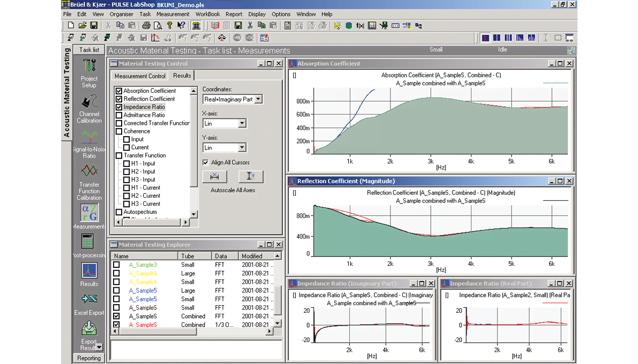Select the Signal-to-Noise Ratio task
Screen dimensions: 638x364
[x=89, y=138]
